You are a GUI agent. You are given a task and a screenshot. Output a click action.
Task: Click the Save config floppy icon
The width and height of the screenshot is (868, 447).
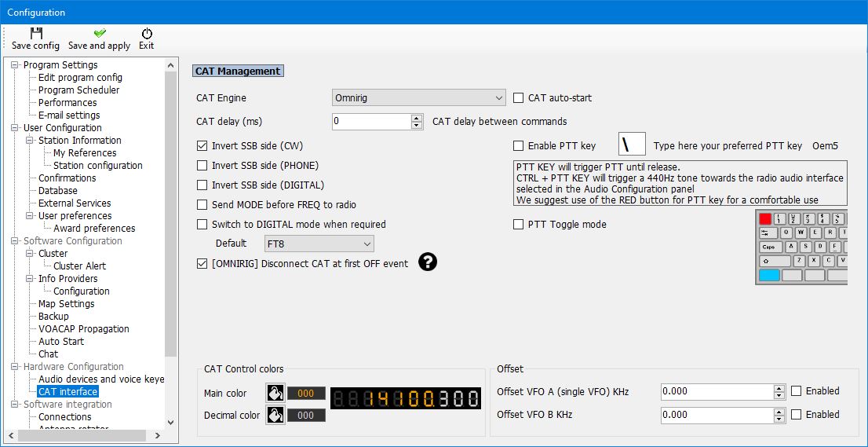[36, 33]
